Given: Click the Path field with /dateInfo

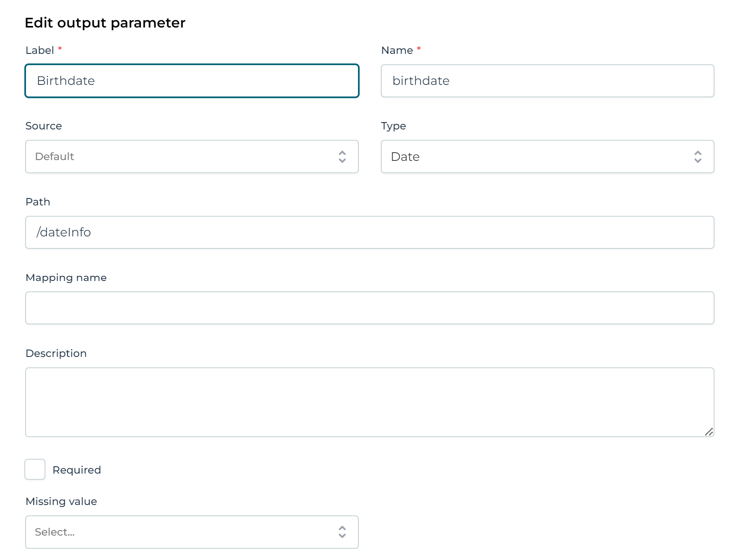Looking at the screenshot, I should (x=369, y=232).
